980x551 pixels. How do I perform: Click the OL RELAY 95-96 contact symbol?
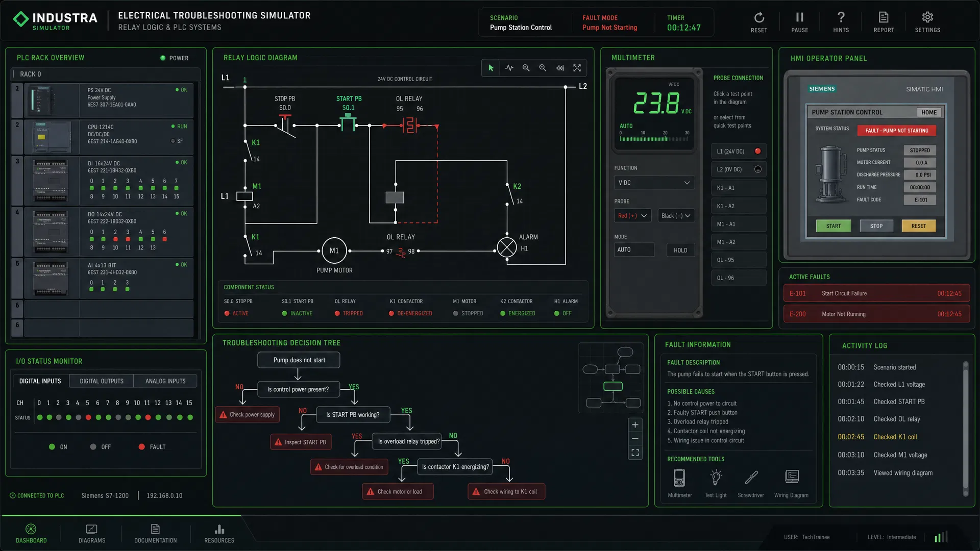click(x=410, y=125)
